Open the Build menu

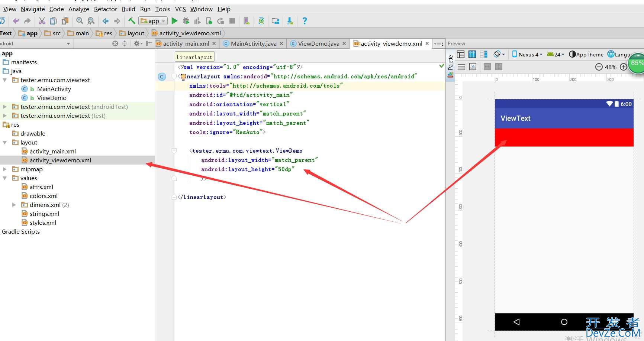pyautogui.click(x=128, y=9)
